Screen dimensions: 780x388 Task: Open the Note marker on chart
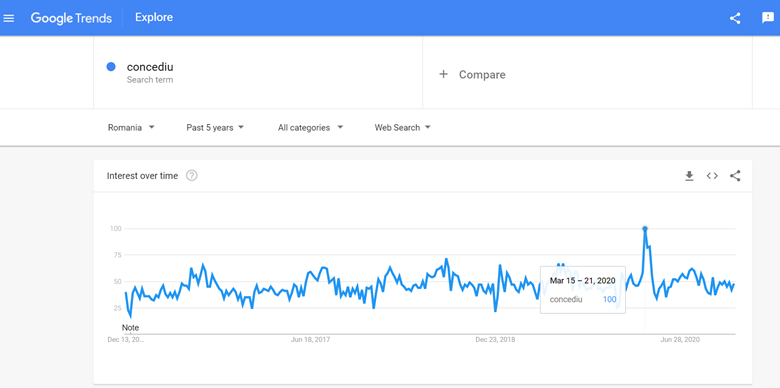point(130,327)
